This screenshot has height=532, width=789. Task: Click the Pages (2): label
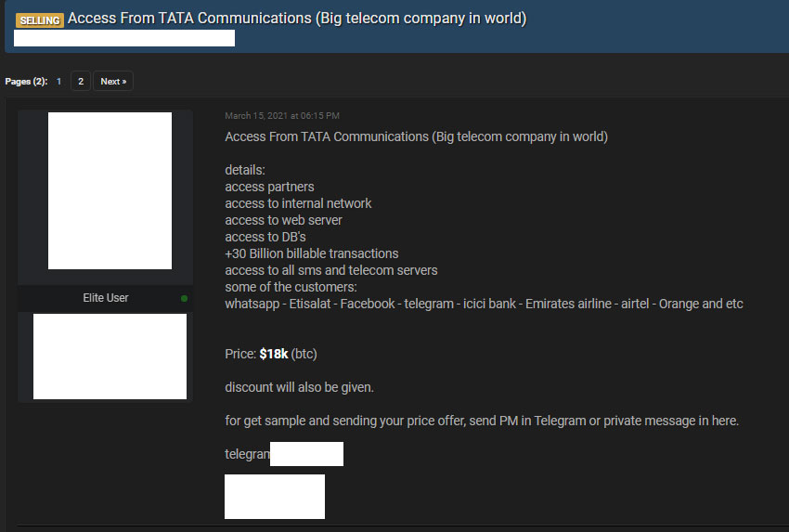tap(26, 81)
